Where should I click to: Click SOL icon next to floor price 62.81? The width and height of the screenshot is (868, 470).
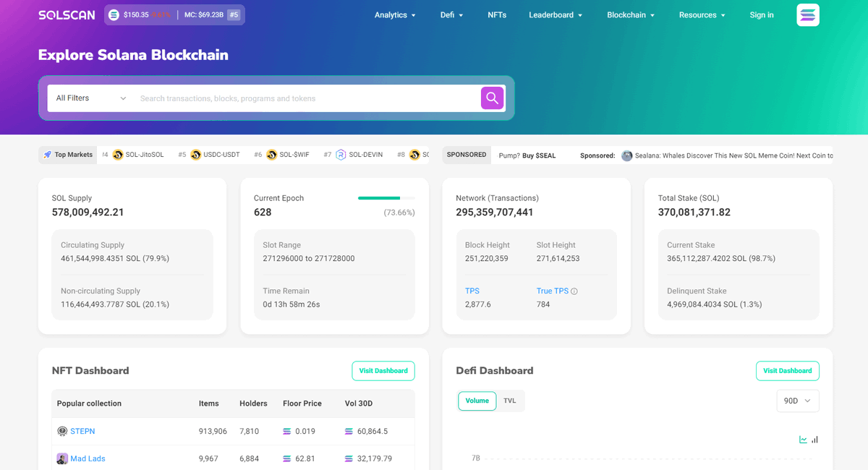[x=287, y=459]
